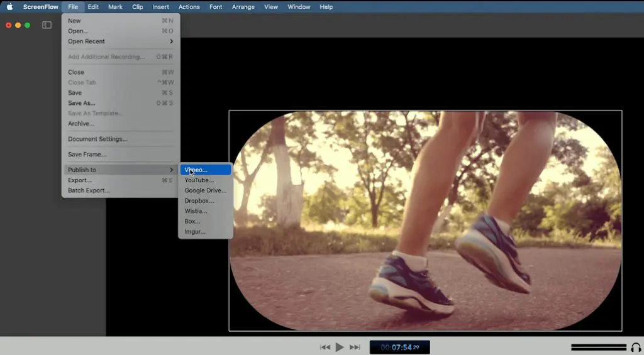
Task: Open the Window menu
Action: click(x=299, y=6)
